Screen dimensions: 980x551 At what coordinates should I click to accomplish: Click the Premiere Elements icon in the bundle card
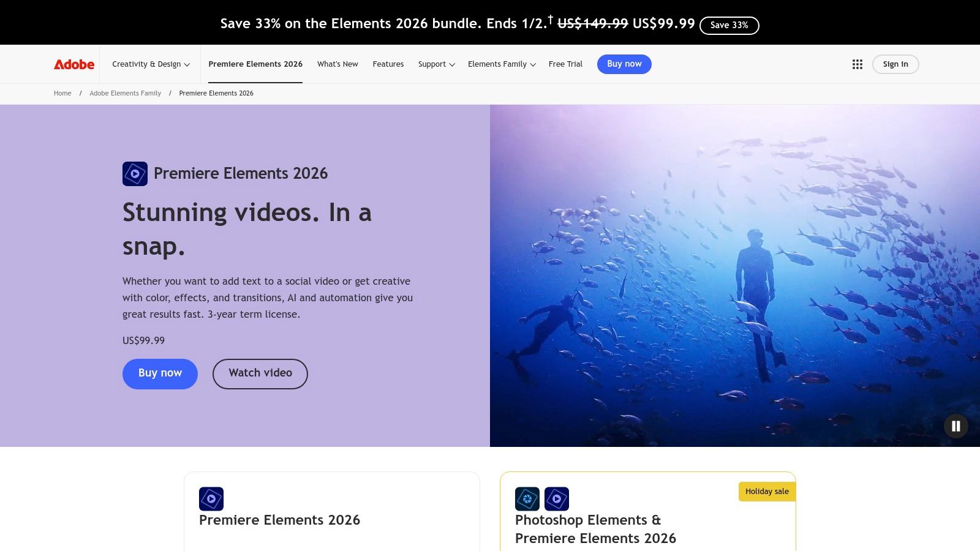coord(556,498)
